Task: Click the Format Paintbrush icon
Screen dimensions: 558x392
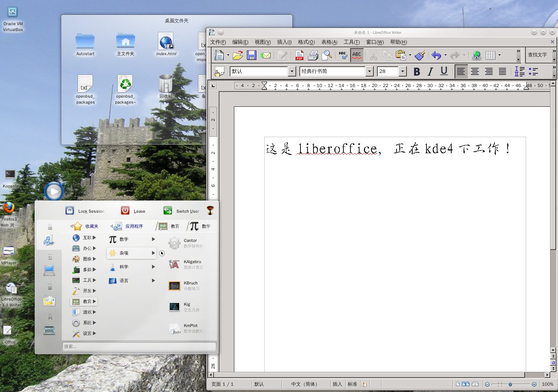Action: tap(420, 55)
